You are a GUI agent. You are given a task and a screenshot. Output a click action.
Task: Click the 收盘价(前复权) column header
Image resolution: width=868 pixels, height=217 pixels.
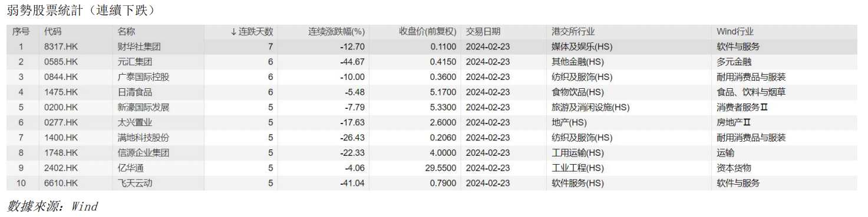tap(428, 32)
